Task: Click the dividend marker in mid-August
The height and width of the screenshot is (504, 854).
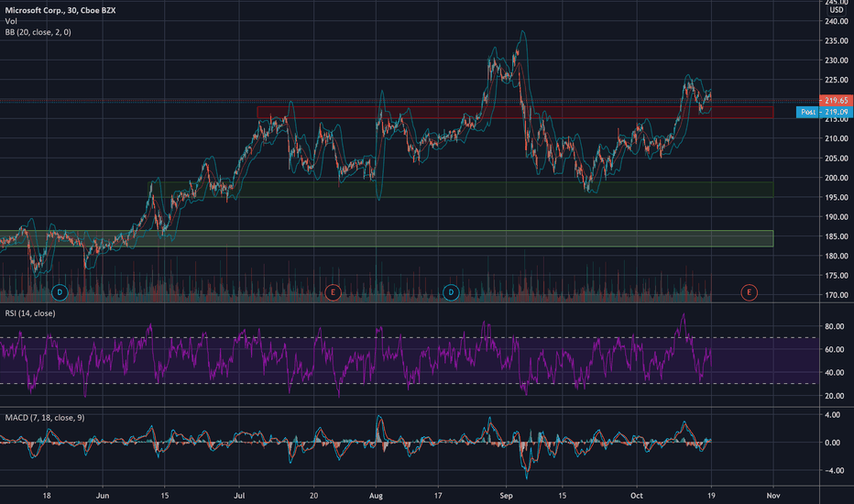Action: point(451,292)
